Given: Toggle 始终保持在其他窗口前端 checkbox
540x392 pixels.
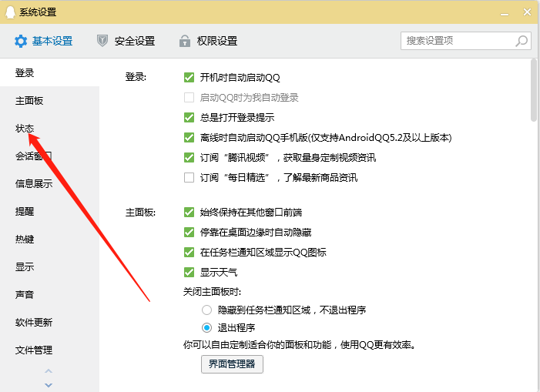Looking at the screenshot, I should coord(189,213).
